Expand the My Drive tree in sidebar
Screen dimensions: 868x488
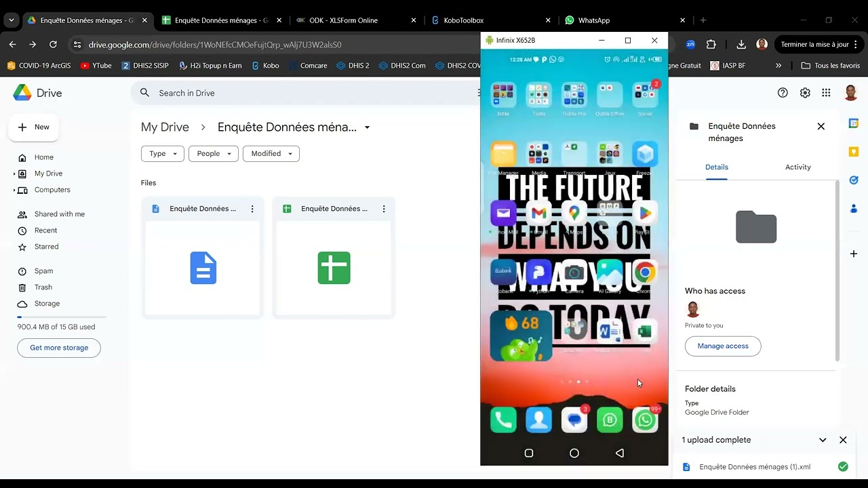pos(14,174)
